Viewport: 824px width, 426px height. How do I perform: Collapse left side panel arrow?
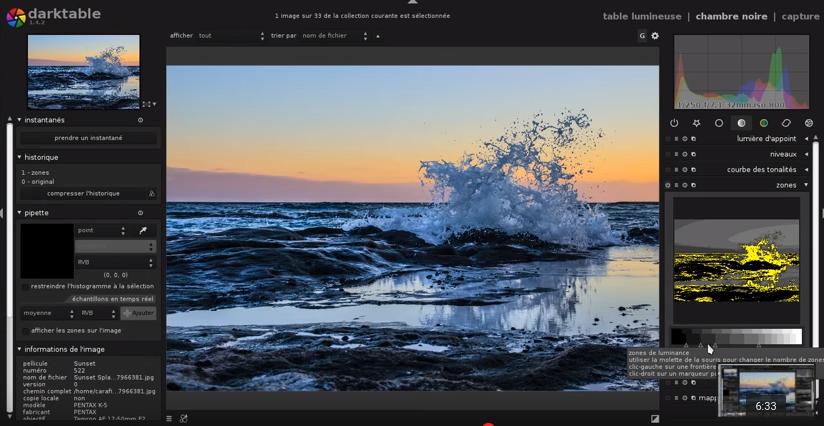[2, 213]
